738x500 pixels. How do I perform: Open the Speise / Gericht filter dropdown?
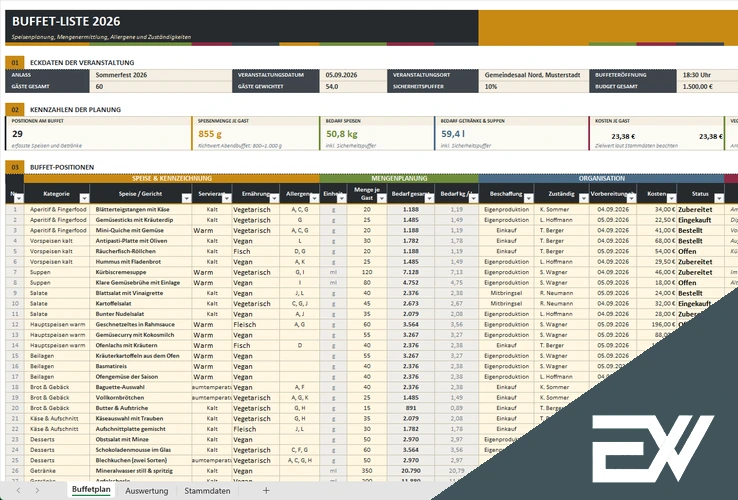tap(186, 198)
